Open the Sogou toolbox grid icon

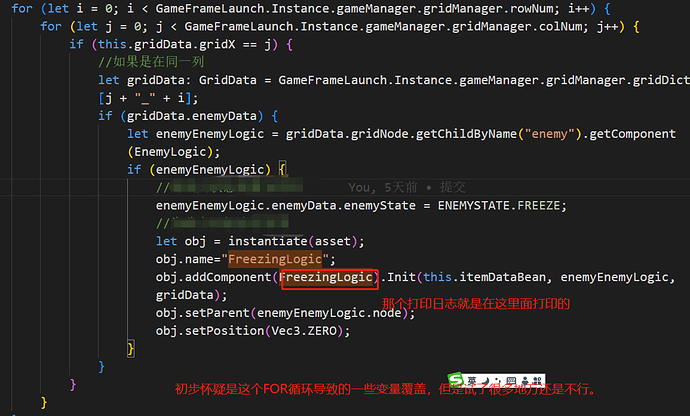[x=537, y=381]
